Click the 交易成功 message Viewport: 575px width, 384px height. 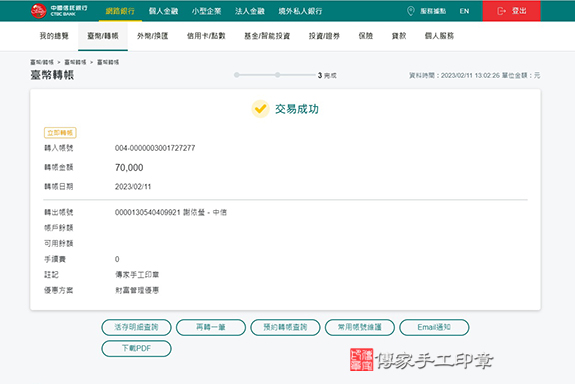297,109
